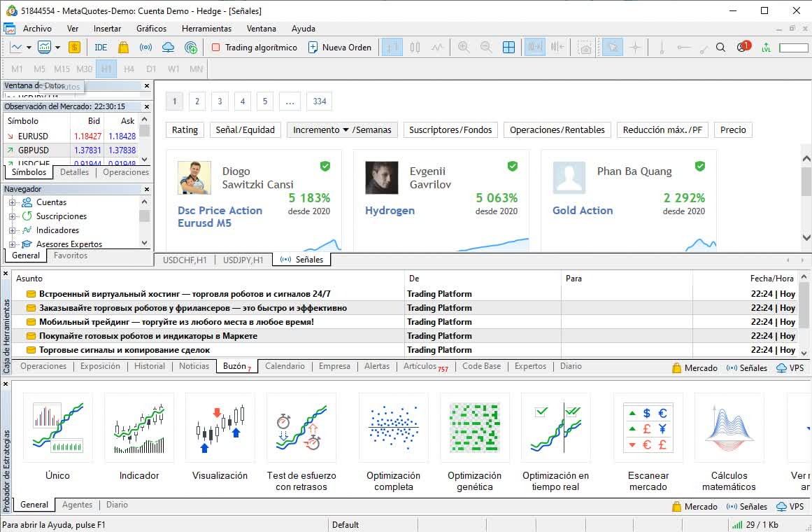Toggle chart auto-scroll toolbar button
812x532 pixels.
(x=534, y=47)
